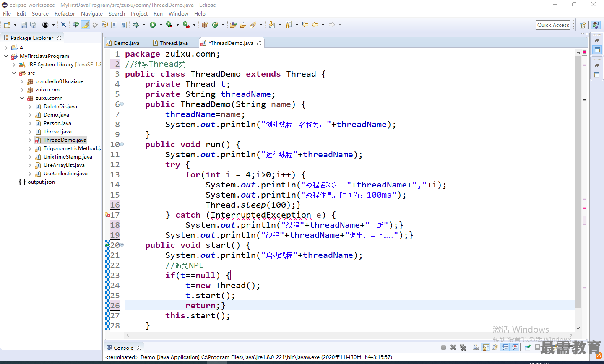Toggle Show Whitespace Characters pilcrow icon

[x=124, y=25]
